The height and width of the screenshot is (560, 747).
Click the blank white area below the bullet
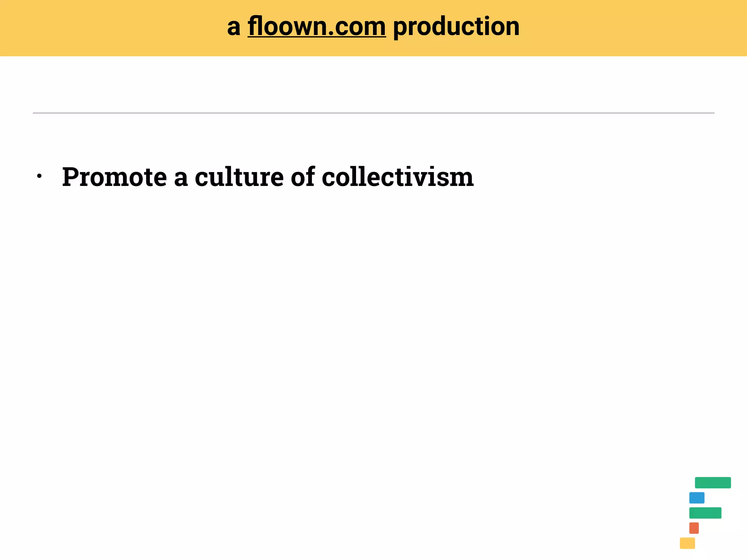(328, 328)
